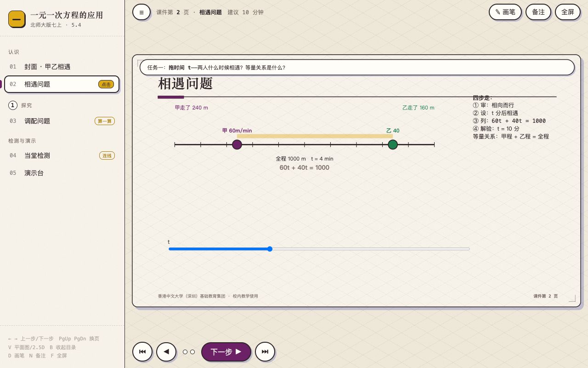Click the t = 4 min readout
Image resolution: width=588 pixels, height=368 pixels.
click(x=322, y=159)
